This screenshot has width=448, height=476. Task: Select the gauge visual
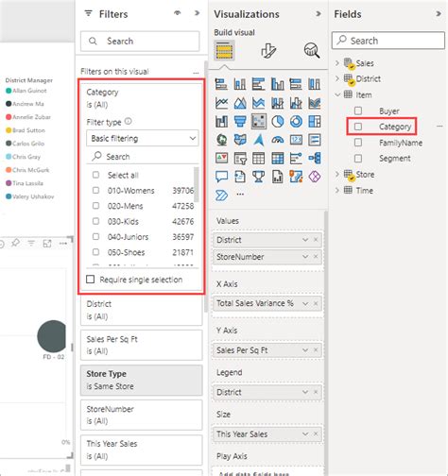[277, 140]
